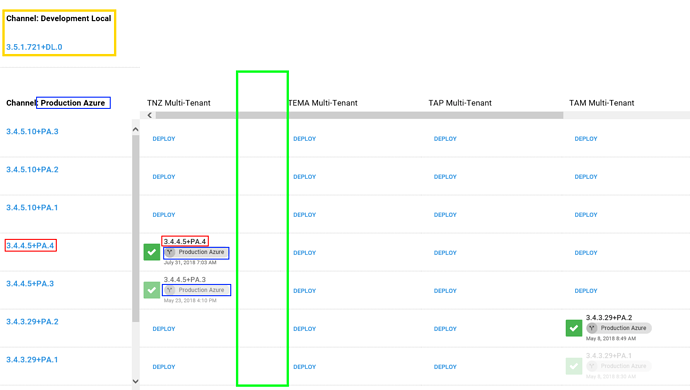
Task: Deploy 3.4.4.5+PA.3 to TEMA Multi-Tenant
Action: click(305, 291)
